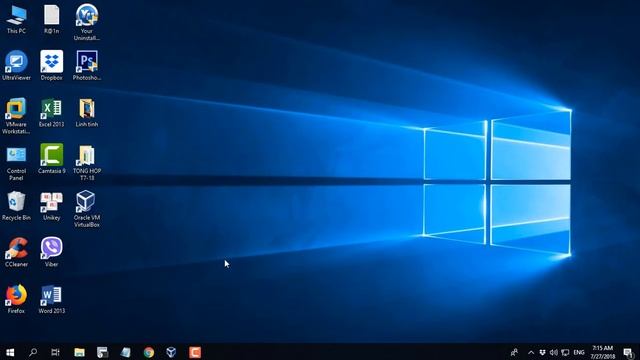Show hidden system tray icons

(x=531, y=352)
